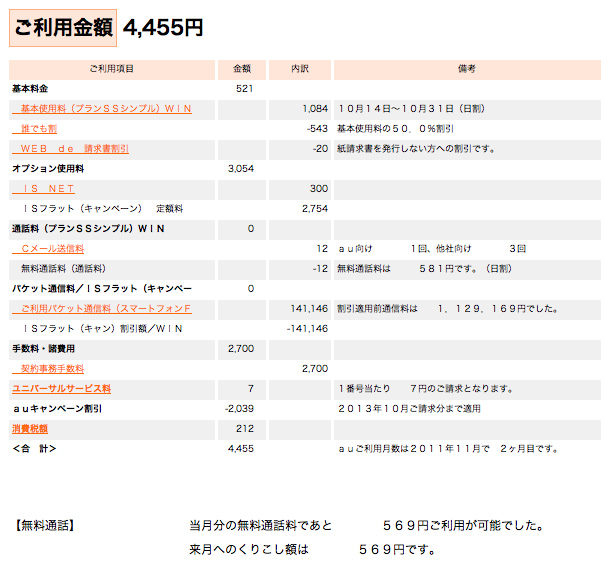
Task: Click the ご利用金額 heading box
Action: [62, 28]
